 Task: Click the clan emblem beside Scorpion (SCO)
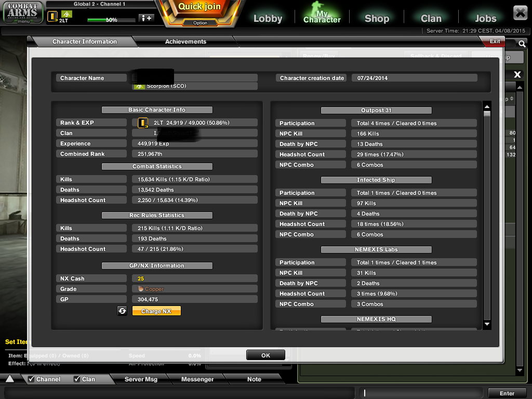139,87
